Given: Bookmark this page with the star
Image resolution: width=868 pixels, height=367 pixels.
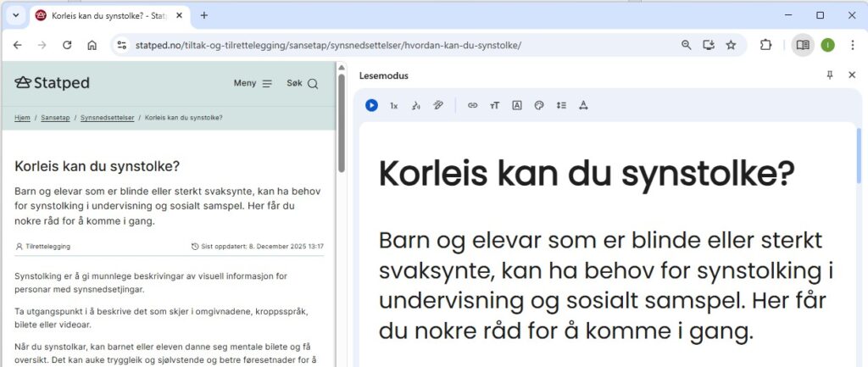Looking at the screenshot, I should coord(731,46).
